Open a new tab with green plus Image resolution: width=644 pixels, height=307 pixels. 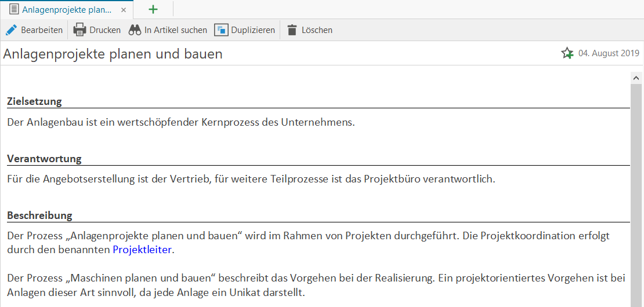point(153,9)
